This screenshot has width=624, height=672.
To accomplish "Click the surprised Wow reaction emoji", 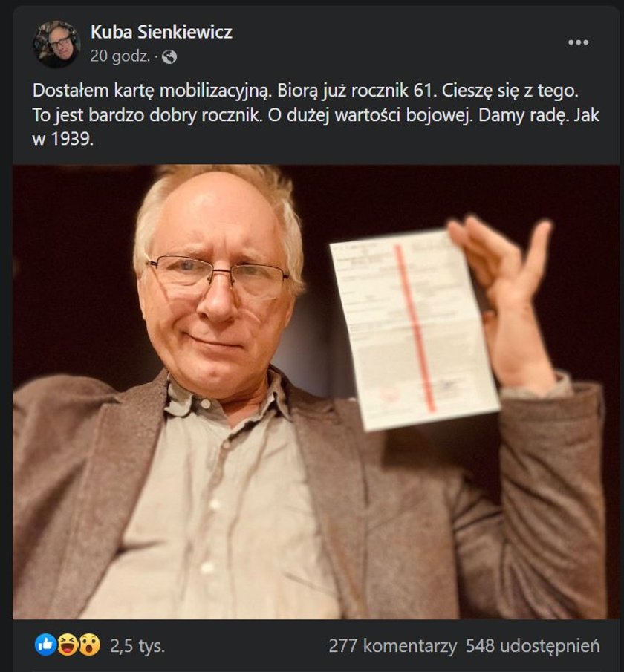I will pos(89,645).
